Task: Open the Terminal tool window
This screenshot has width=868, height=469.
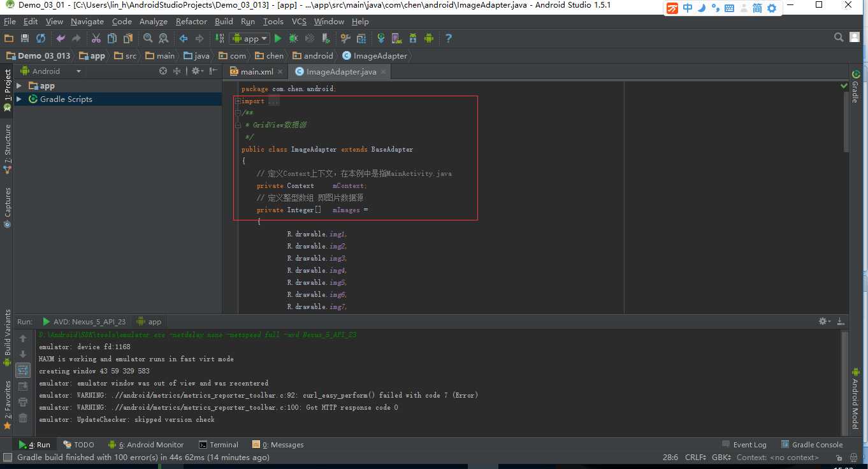Action: pos(218,445)
